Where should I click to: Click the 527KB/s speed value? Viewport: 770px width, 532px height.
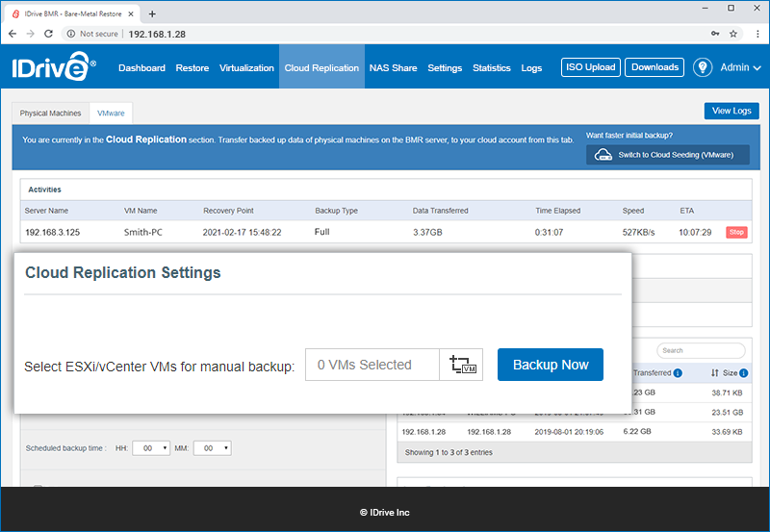click(638, 232)
